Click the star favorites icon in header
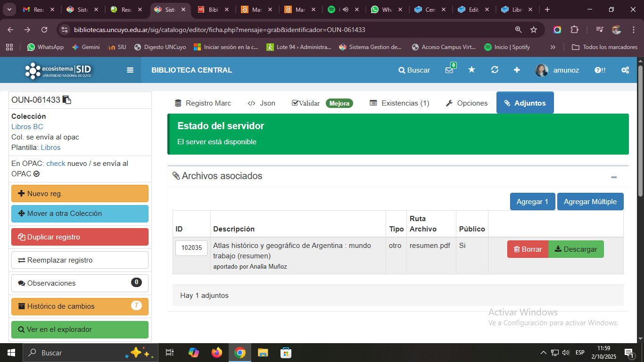Screen dimensions: 644x362 [471, 70]
